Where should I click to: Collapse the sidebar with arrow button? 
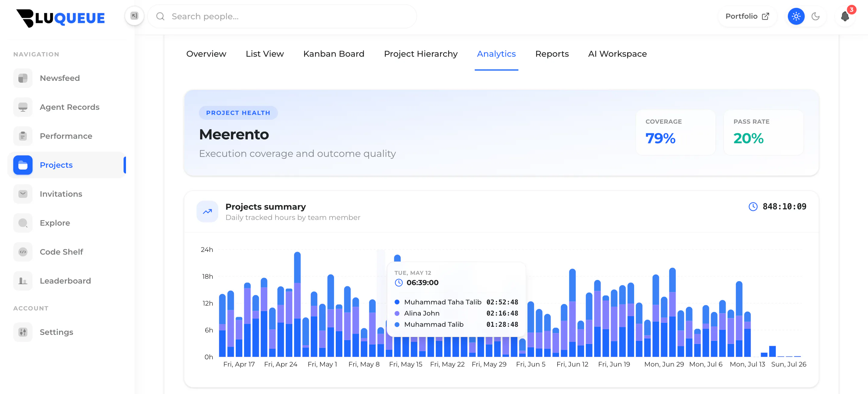click(x=134, y=16)
